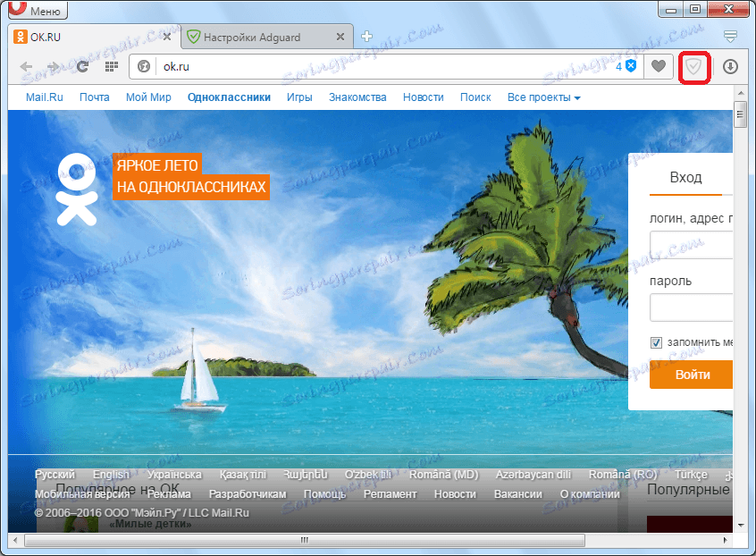Reload the page
Viewport: 756px width, 556px height.
point(82,66)
